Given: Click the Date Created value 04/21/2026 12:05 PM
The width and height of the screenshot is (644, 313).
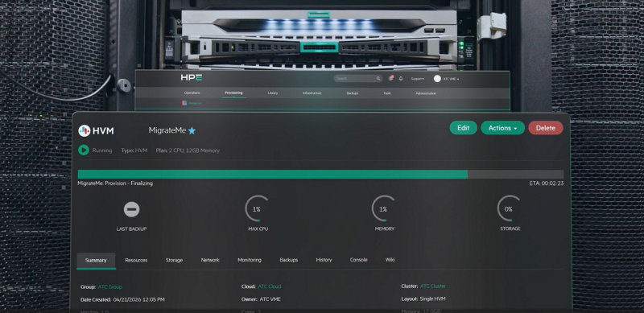Looking at the screenshot, I should [x=138, y=300].
